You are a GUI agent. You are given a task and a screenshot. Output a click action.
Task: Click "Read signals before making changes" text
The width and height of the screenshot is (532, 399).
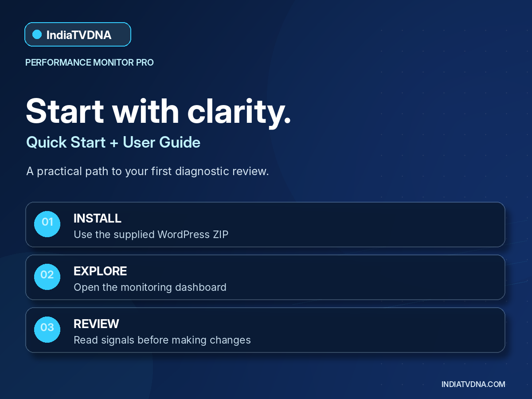[x=162, y=340]
